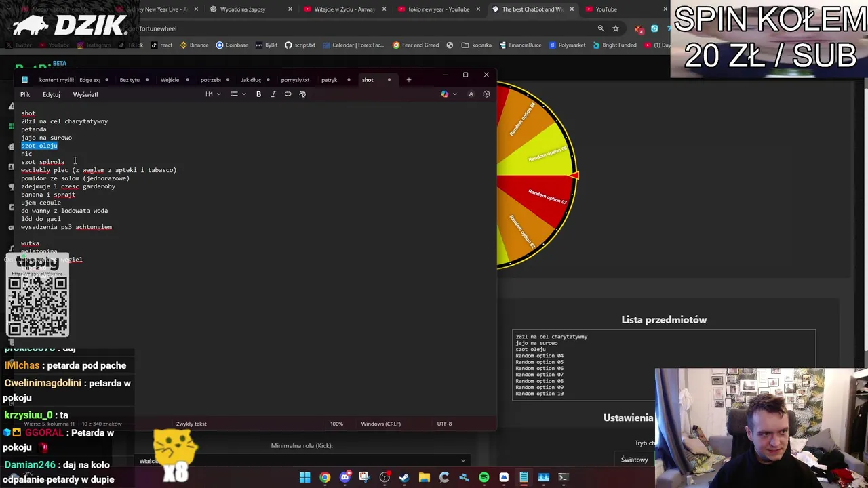Screen dimensions: 868x488
Task: Expand list style dropdown in Notepad
Action: (238, 94)
